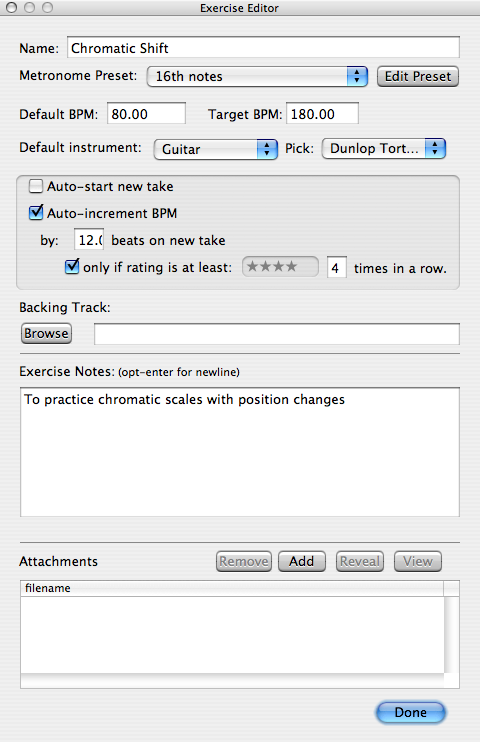The height and width of the screenshot is (742, 480).
Task: Click the Reveal attachment button
Action: point(360,561)
